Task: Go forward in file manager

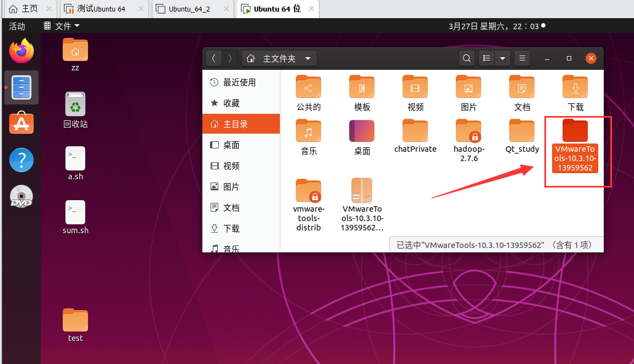Action: coord(230,59)
